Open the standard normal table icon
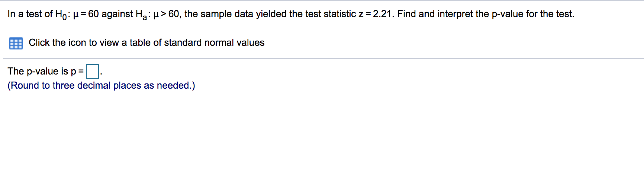The image size is (644, 190). point(16,43)
